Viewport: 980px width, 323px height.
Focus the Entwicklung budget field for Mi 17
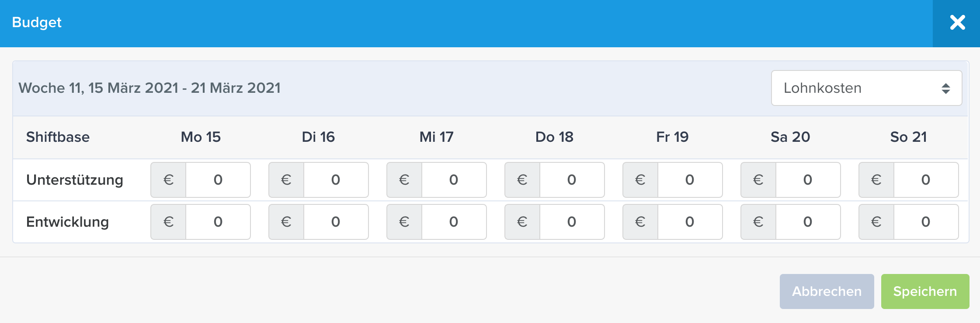(x=454, y=222)
